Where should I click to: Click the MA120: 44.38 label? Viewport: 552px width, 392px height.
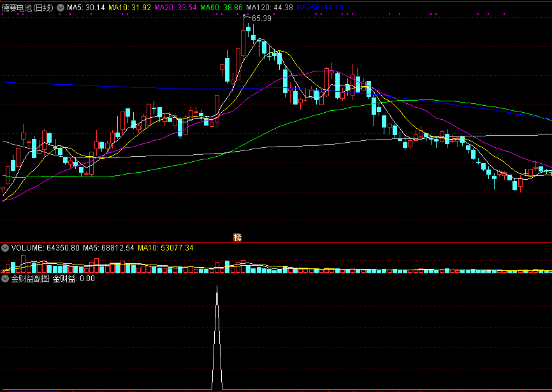click(x=270, y=8)
